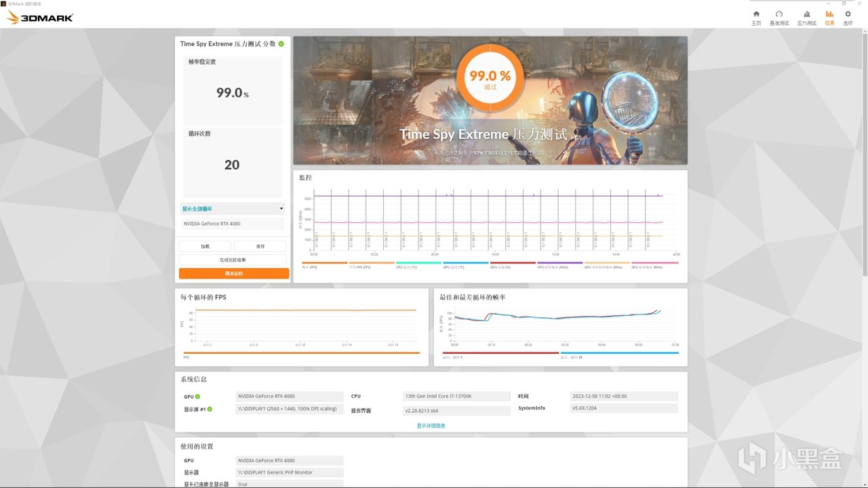Toggle the 最佳 循环 15 blue legend entry
Image resolution: width=868 pixels, height=488 pixels.
coord(618,355)
